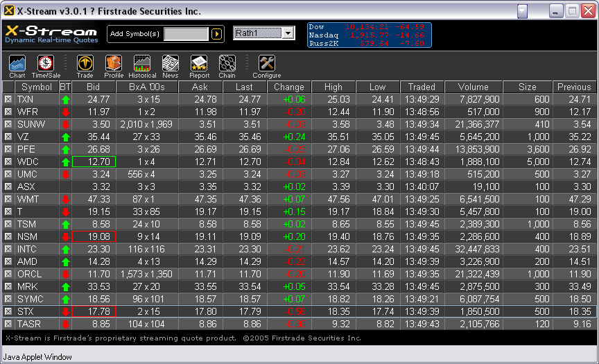
Task: Click the NSM bid value 19.08
Action: [x=94, y=236]
